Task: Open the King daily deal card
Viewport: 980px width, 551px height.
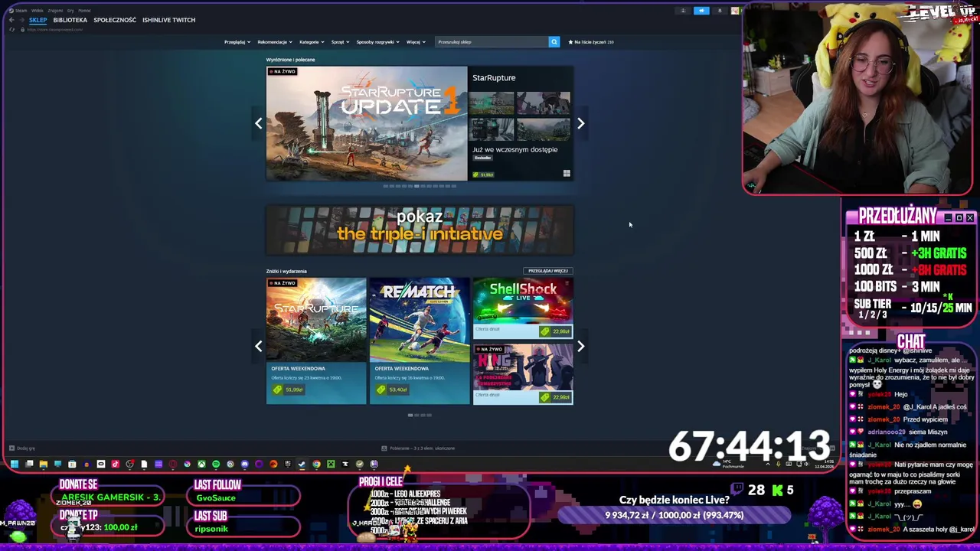Action: tap(523, 374)
